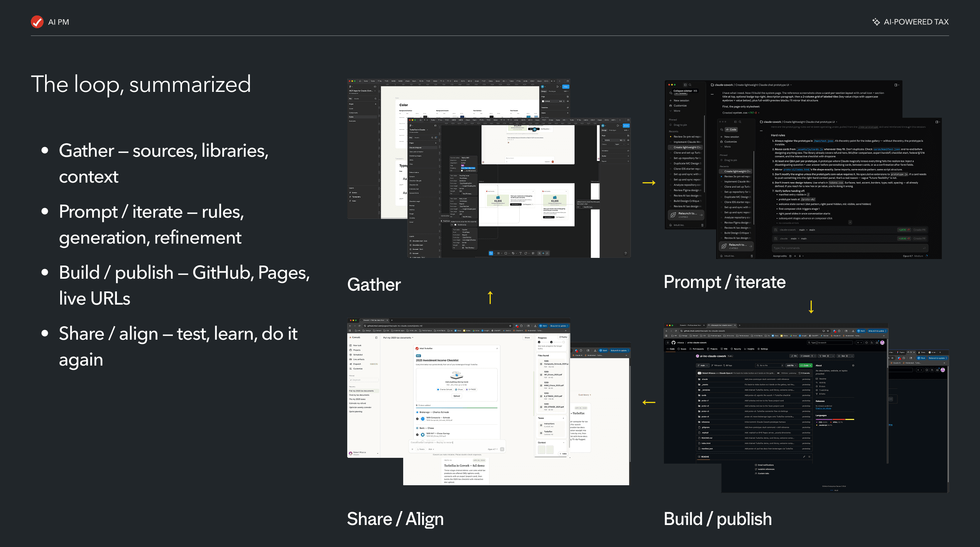Click 'Create a new release' link

point(823,408)
